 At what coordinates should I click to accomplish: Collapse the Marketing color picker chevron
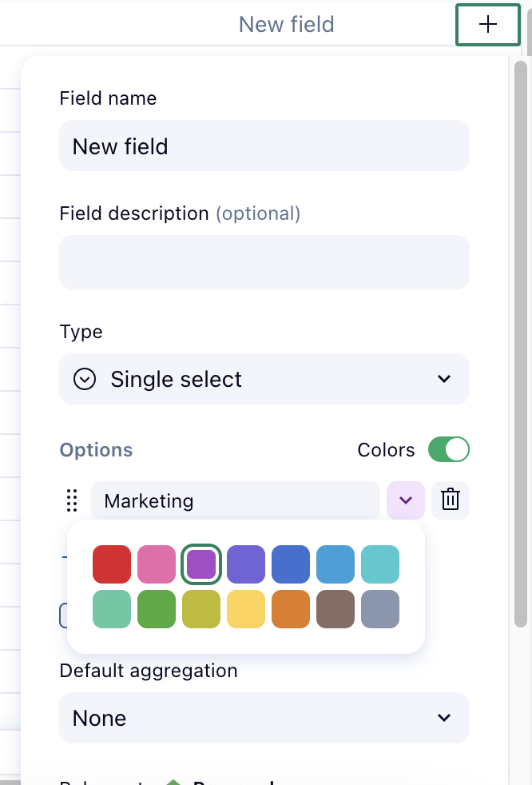(x=406, y=501)
